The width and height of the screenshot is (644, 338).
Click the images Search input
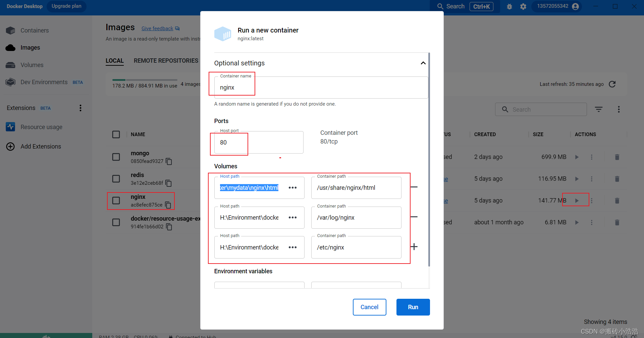point(541,109)
